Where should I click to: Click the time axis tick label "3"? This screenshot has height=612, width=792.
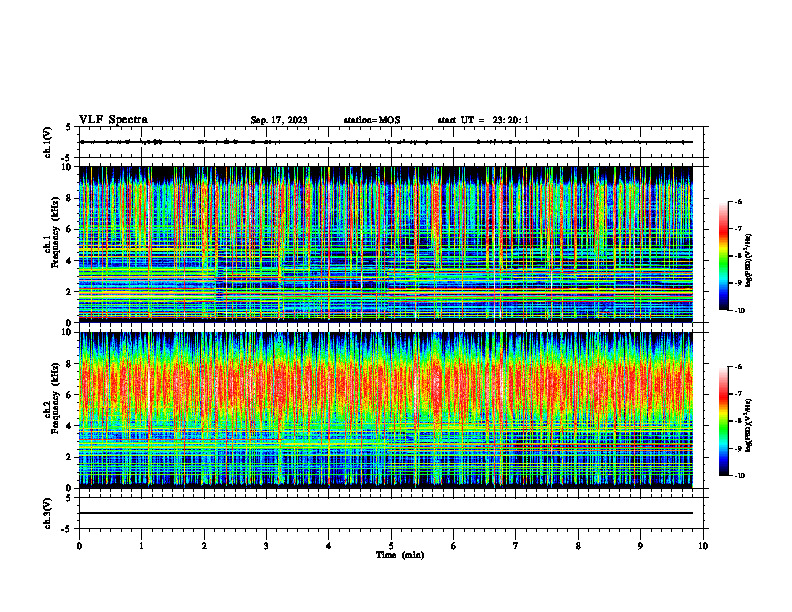tap(266, 546)
